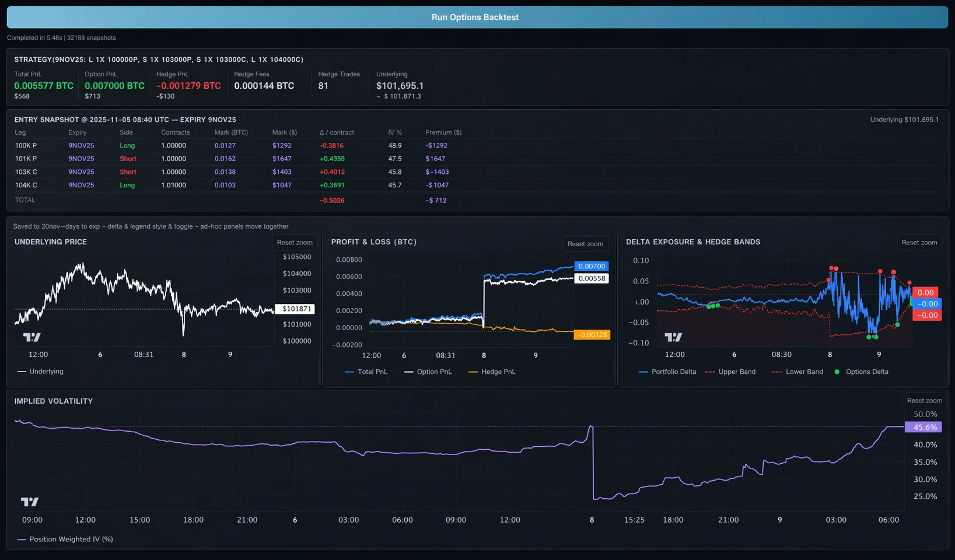Toggle the Portfolio Delta legend entry

click(x=667, y=372)
